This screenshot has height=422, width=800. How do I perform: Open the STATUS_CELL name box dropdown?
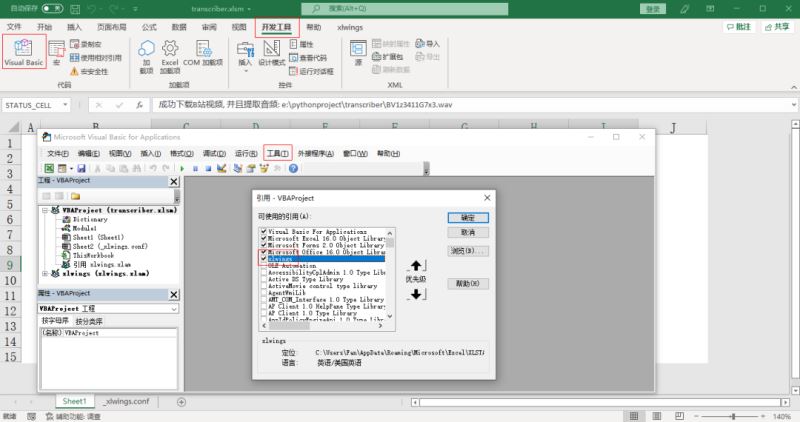tap(65, 105)
